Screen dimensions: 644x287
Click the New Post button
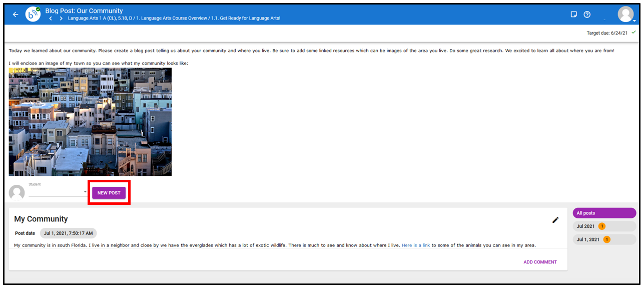[x=109, y=193]
